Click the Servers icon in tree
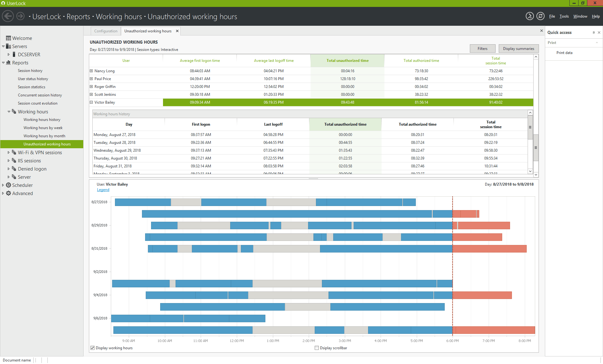This screenshot has height=364, width=603. (8, 46)
